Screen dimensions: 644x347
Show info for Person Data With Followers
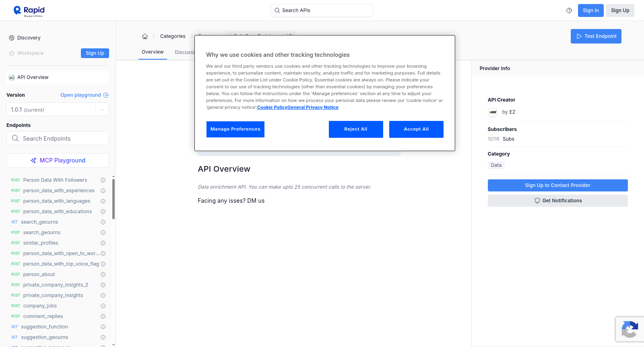[103, 180]
